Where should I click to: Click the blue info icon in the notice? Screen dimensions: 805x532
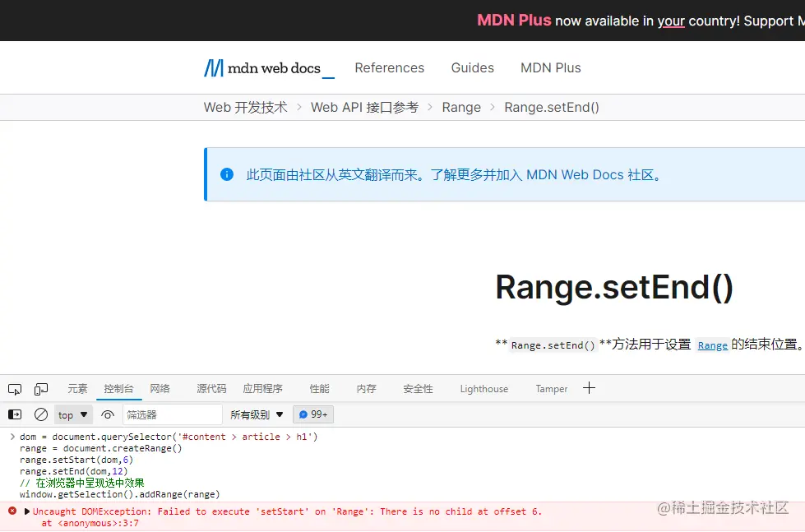[x=227, y=174]
